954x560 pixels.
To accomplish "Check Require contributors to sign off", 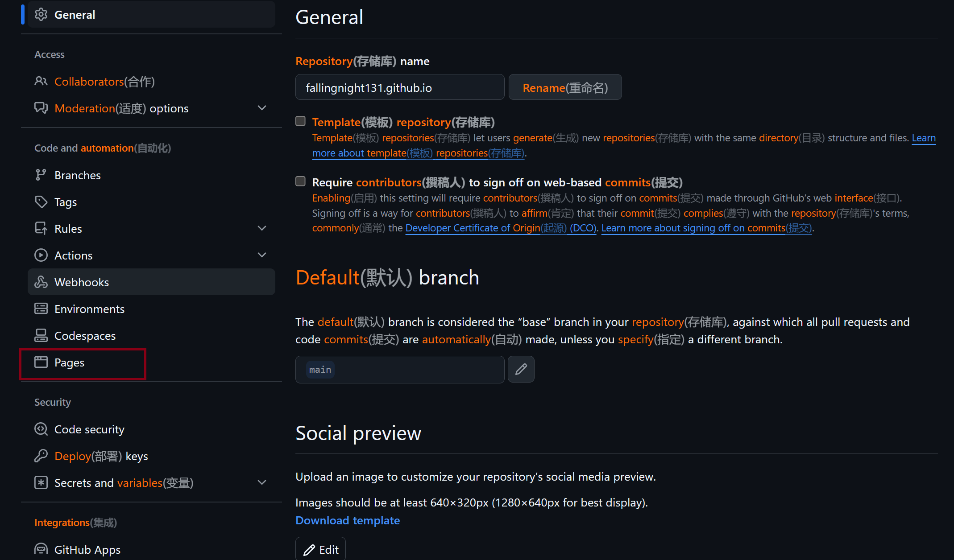I will pyautogui.click(x=301, y=181).
